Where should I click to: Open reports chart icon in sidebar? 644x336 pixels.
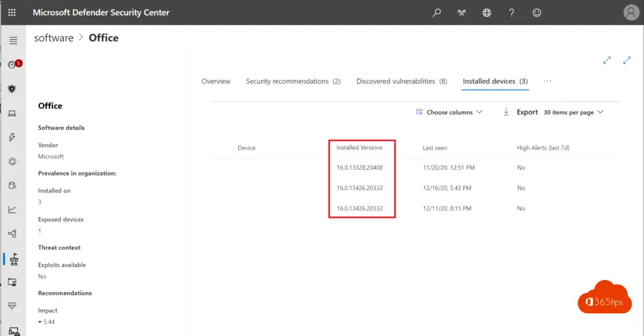[13, 210]
